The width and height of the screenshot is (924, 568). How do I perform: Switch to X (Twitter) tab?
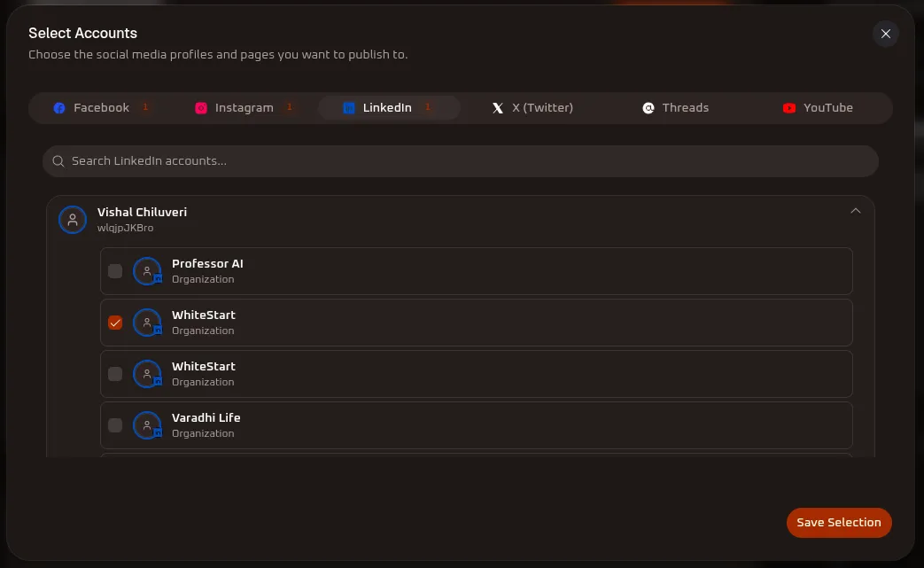pos(532,108)
